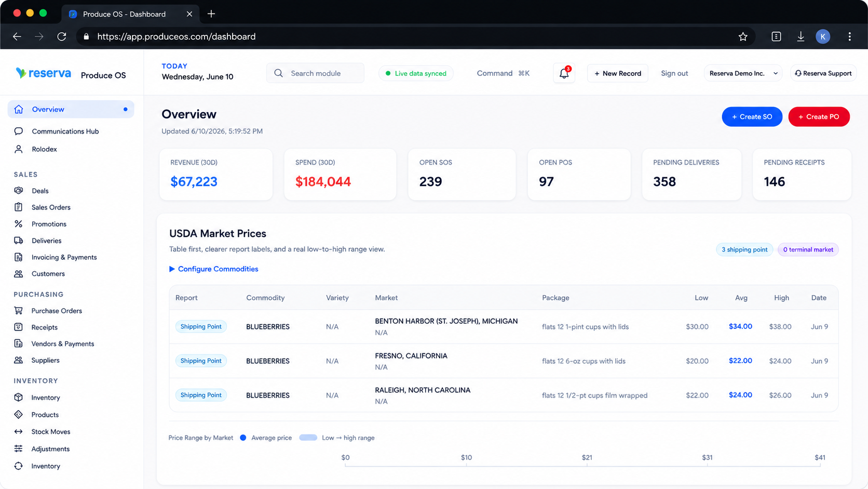Screen dimensions: 868x489
Task: Click Sign out link
Action: point(674,73)
